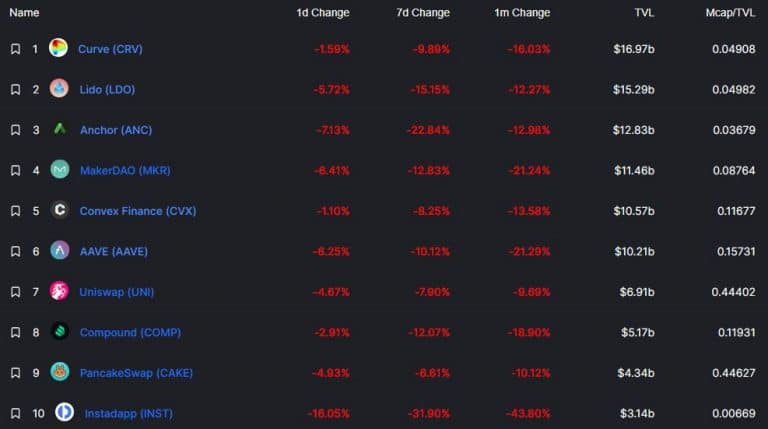Click the Curve (CRV) rainbow logo icon
This screenshot has width=768, height=429.
coord(58,48)
